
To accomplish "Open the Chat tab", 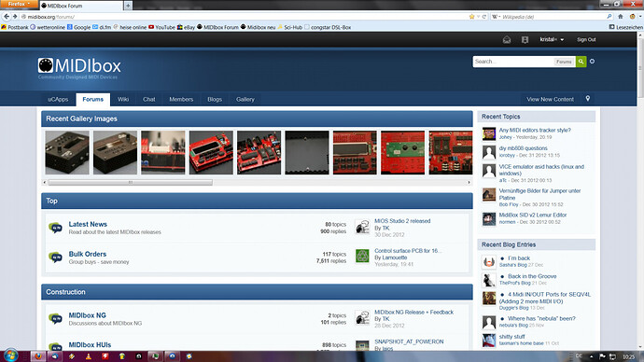I will [149, 99].
